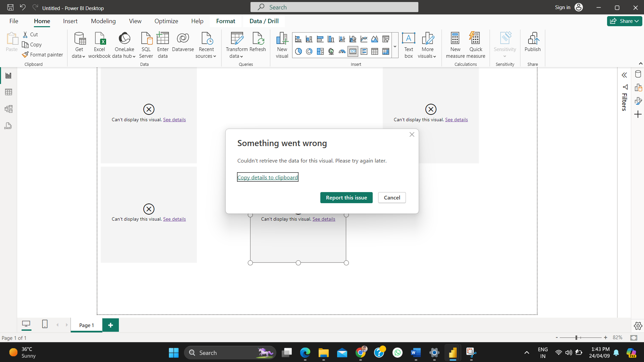Click the Publish button
The height and width of the screenshot is (362, 644).
point(533,42)
